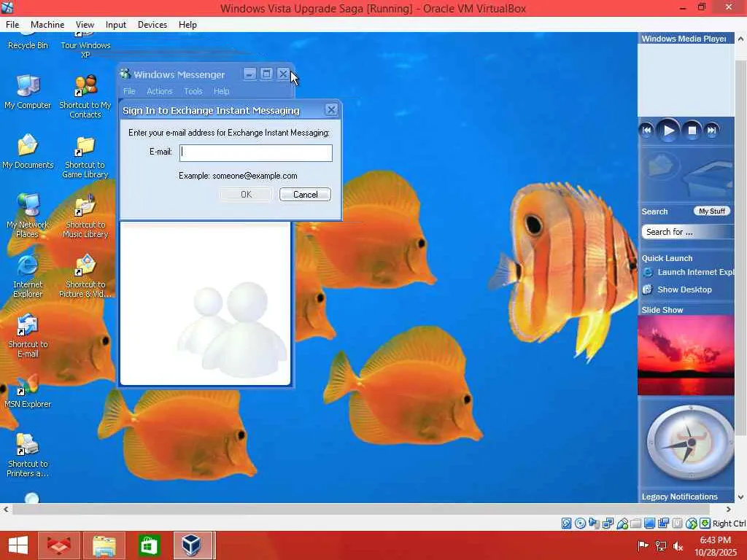747x560 pixels.
Task: Click Cancel in the Sign In dialog
Action: click(305, 194)
